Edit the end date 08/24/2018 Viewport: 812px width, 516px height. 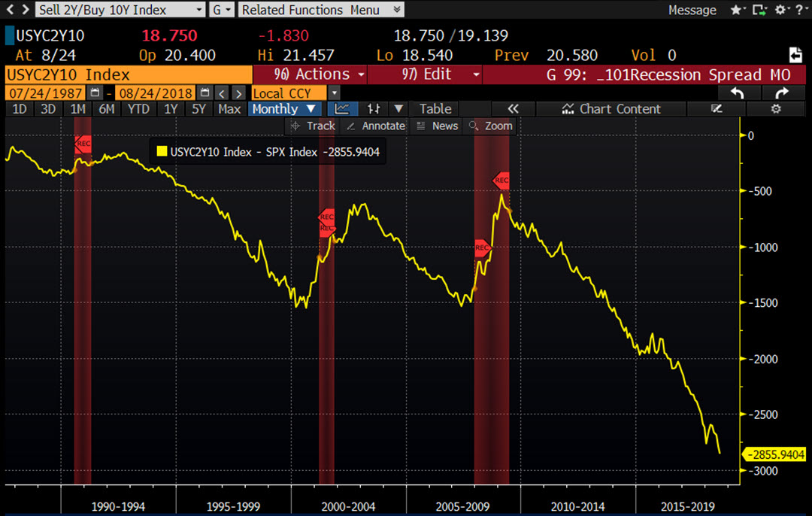(x=156, y=93)
